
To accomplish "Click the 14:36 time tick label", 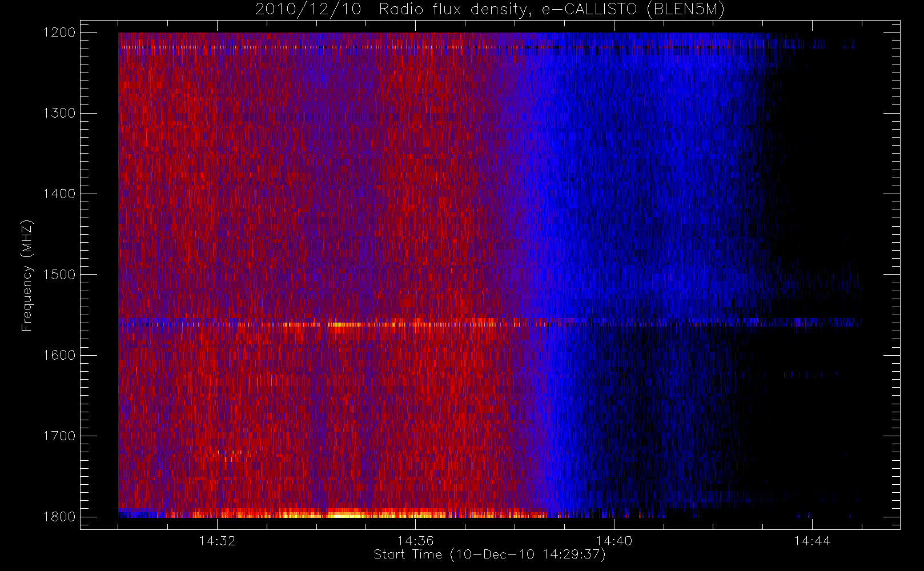I will [416, 541].
